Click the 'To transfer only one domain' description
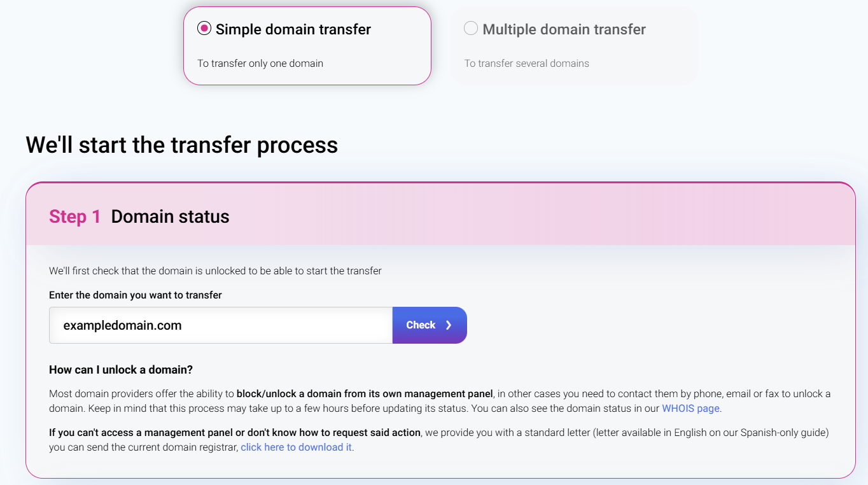Screen dimensions: 868x485 point(260,64)
